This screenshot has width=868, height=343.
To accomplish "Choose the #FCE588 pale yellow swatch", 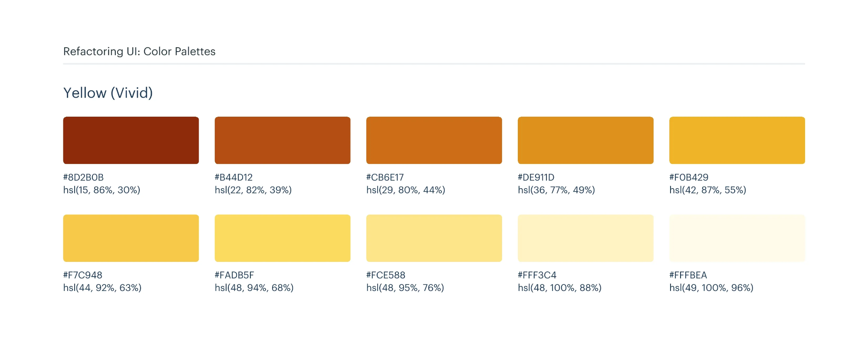I will click(434, 238).
